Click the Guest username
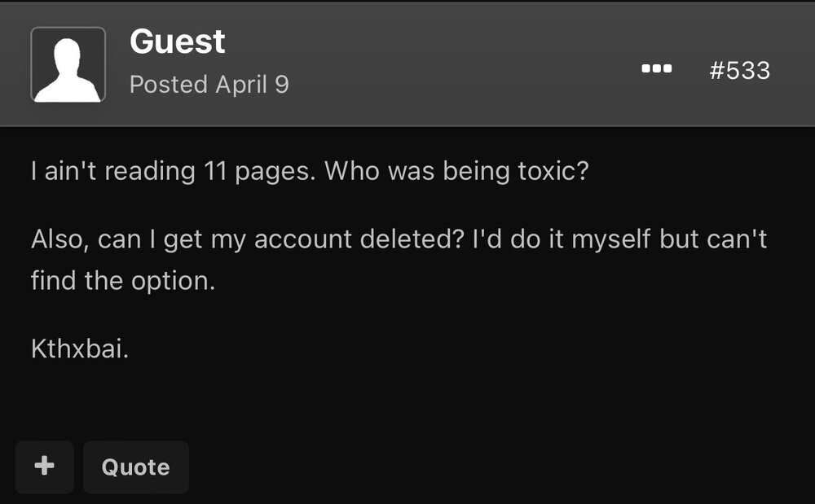Image resolution: width=815 pixels, height=504 pixels. (177, 42)
